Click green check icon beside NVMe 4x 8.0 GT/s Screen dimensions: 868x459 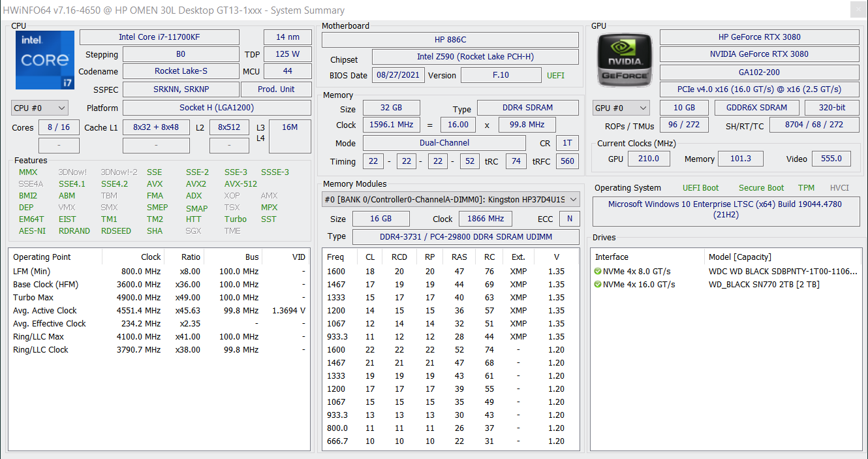(x=598, y=271)
